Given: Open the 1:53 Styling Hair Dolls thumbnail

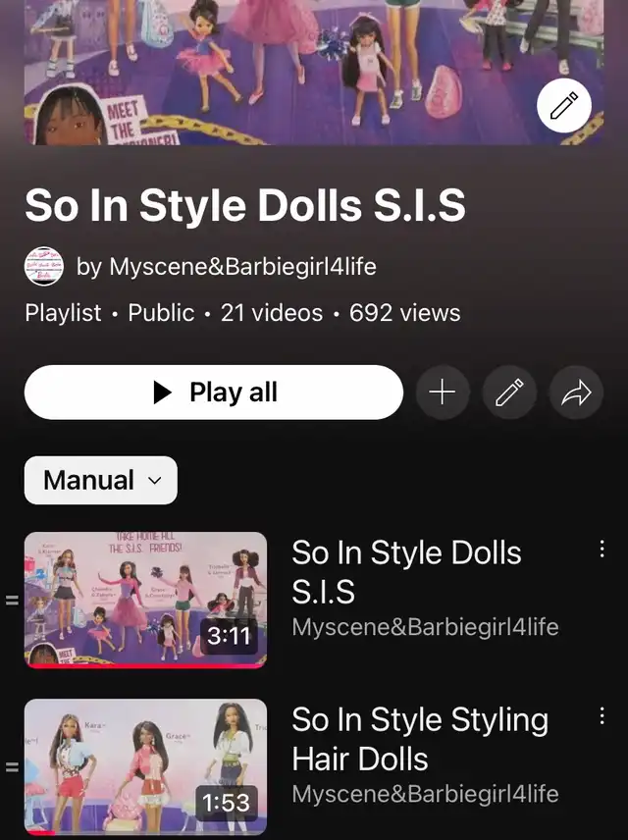Looking at the screenshot, I should [145, 765].
